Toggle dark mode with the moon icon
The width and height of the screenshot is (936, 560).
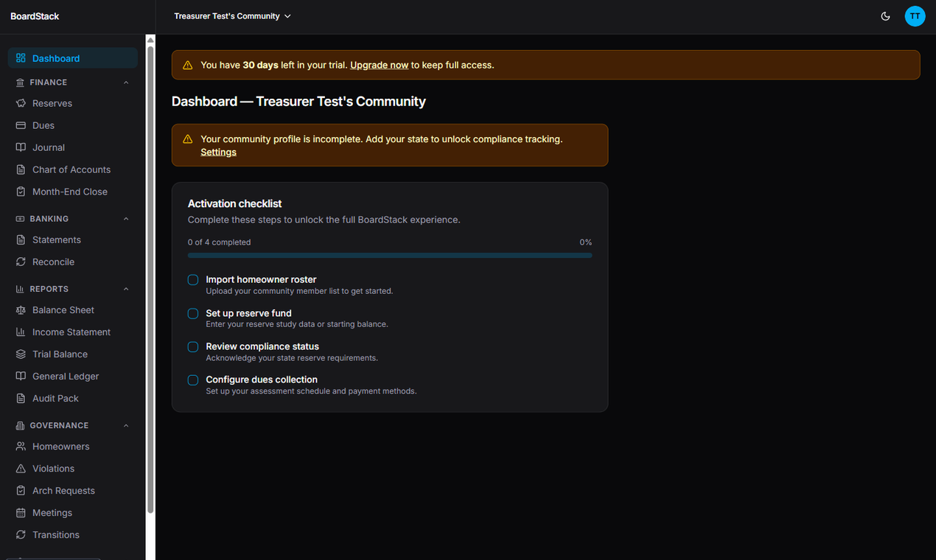tap(886, 16)
